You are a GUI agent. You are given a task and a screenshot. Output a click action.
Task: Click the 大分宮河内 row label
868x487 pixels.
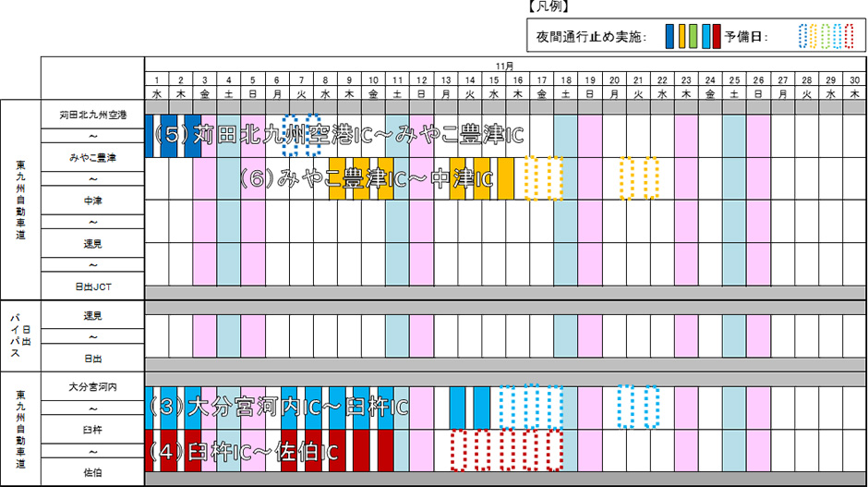pos(93,387)
